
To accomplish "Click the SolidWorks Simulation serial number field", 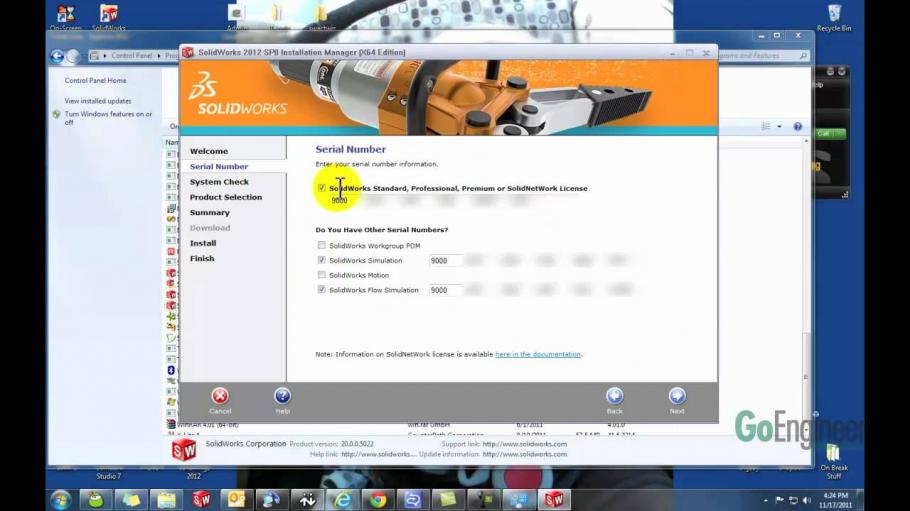I will 445,261.
